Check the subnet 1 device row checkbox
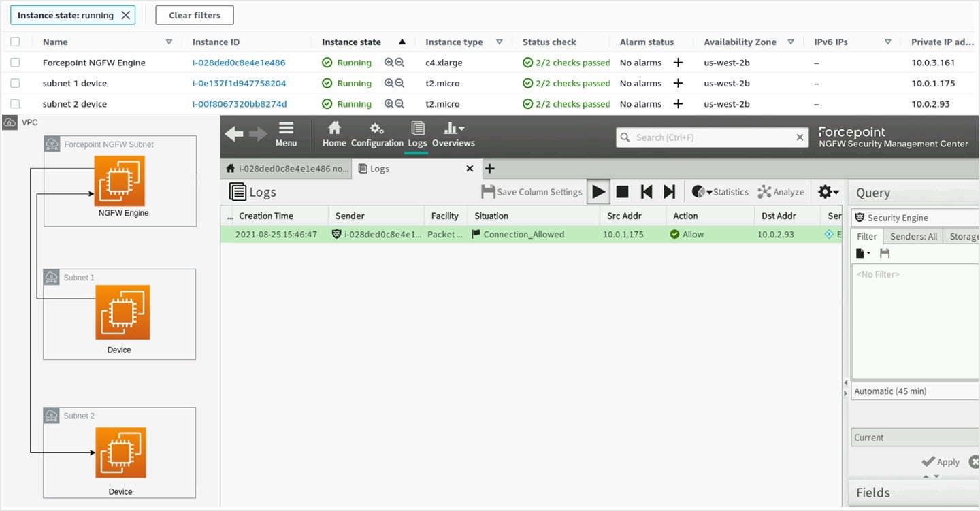The height and width of the screenshot is (511, 980). pyautogui.click(x=15, y=83)
